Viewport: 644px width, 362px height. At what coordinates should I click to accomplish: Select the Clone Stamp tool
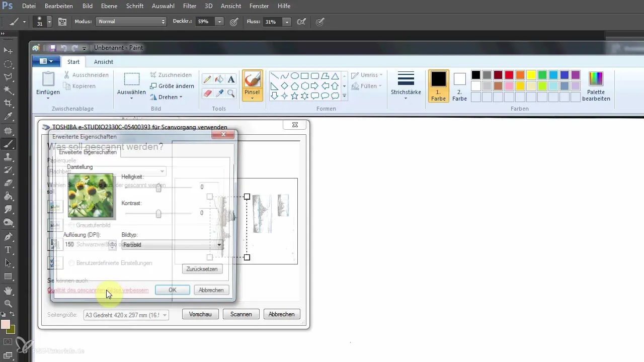(8, 156)
